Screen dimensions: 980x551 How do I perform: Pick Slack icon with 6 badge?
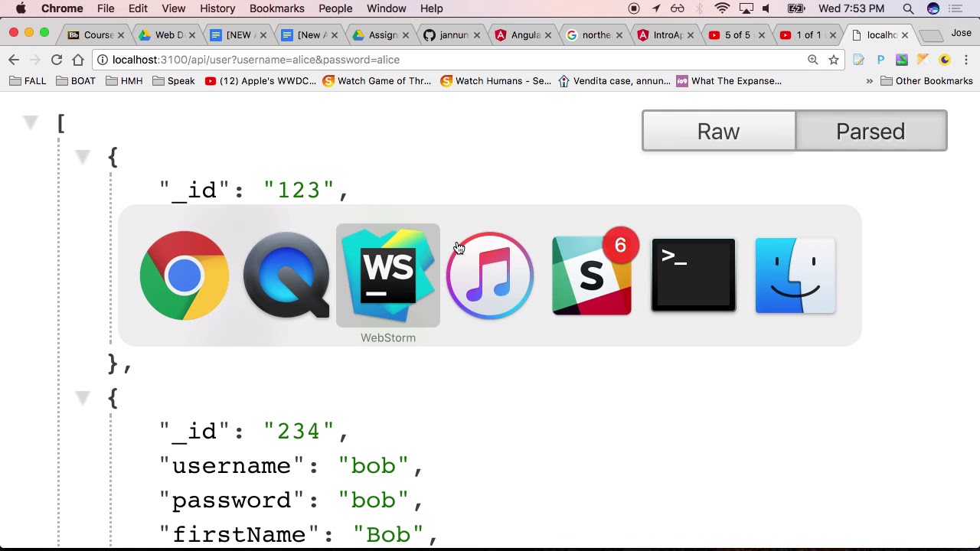pos(592,275)
